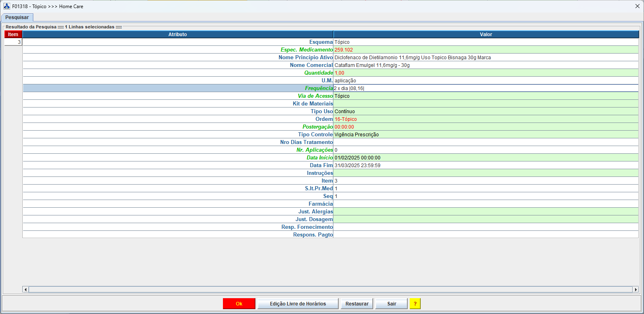The width and height of the screenshot is (644, 314).
Task: Click the Atributo column header
Action: click(x=177, y=34)
